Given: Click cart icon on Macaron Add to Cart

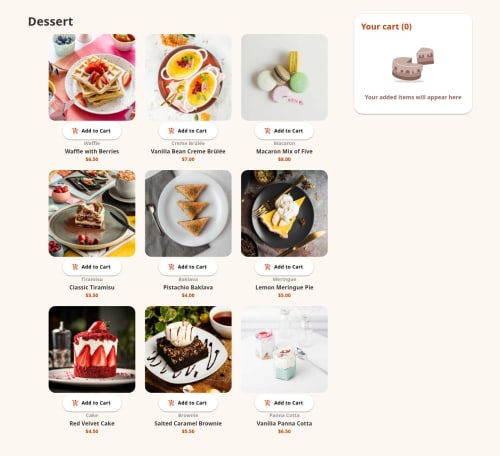Looking at the screenshot, I should [267, 131].
